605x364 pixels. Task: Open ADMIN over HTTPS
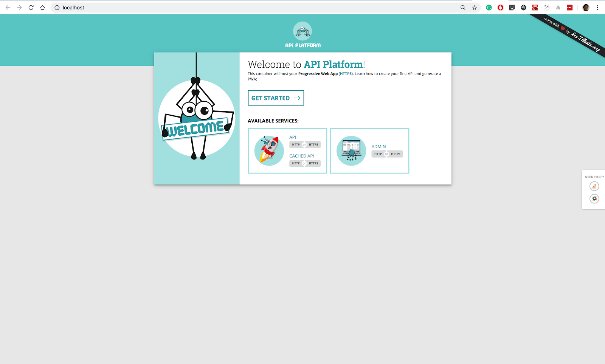pos(396,154)
